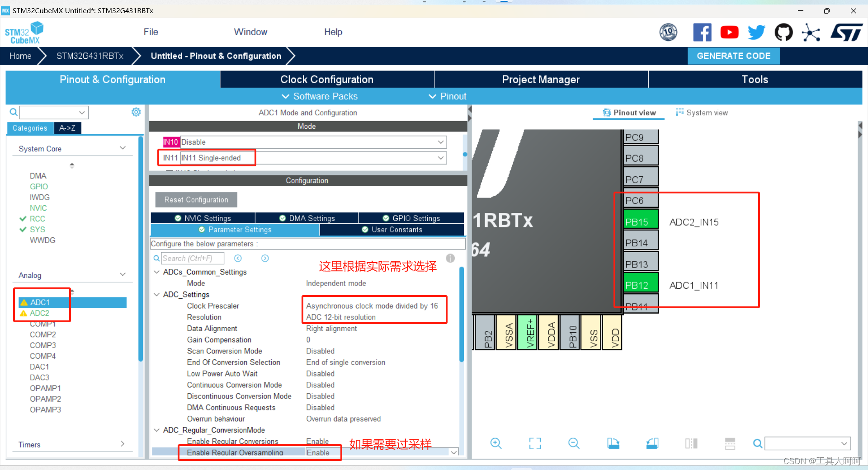Screen dimensions: 868x470
Task: Open the Facebook link icon
Action: 702,33
